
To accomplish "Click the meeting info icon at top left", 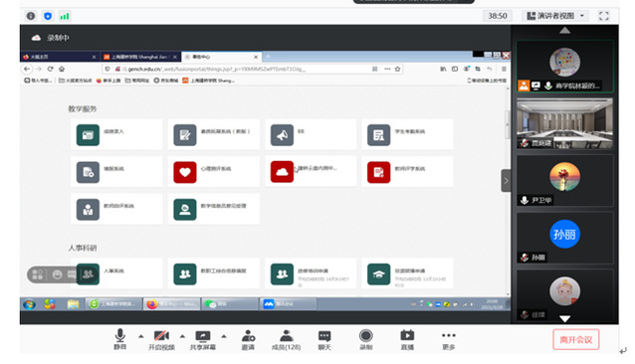I will [x=31, y=16].
